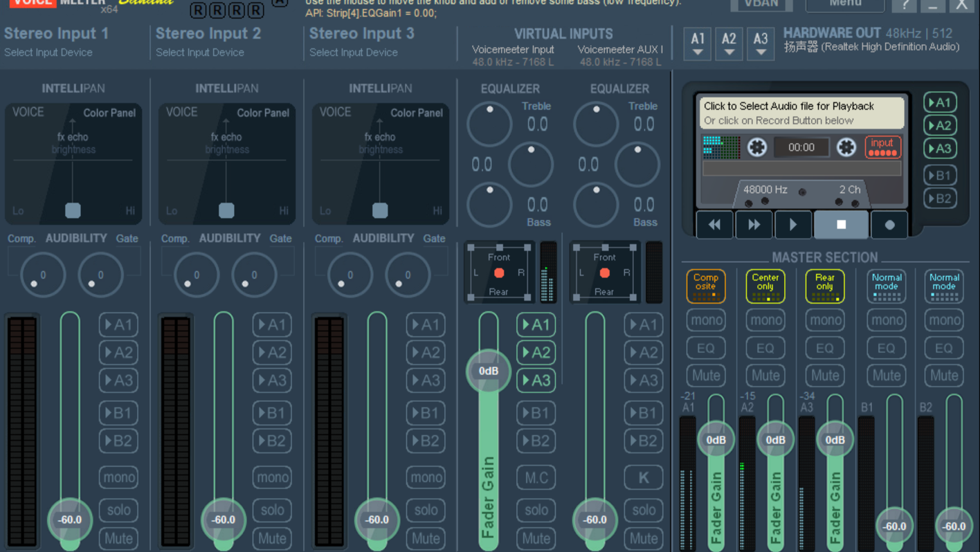
Task: Click the "2 Ch" cassette channel label
Action: click(850, 189)
